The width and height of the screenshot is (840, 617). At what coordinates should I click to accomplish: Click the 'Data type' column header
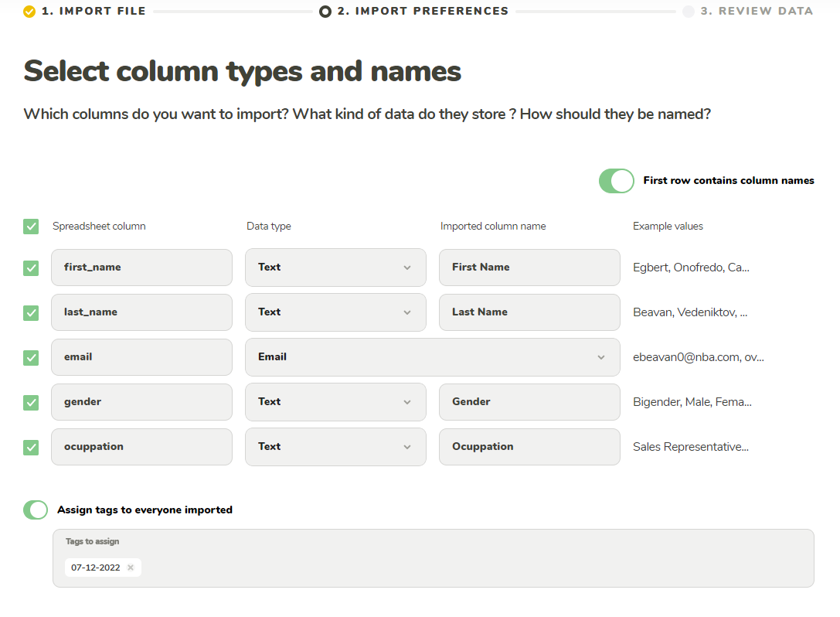(x=268, y=227)
